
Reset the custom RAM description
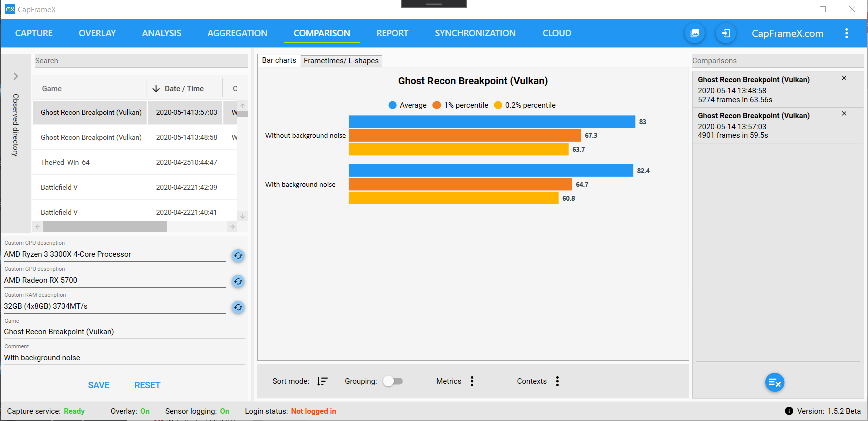(238, 307)
